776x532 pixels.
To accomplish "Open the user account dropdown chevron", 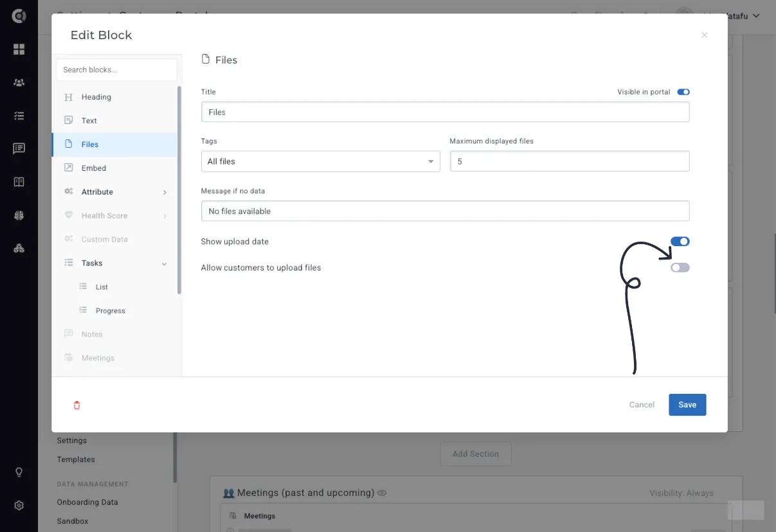I will click(756, 15).
